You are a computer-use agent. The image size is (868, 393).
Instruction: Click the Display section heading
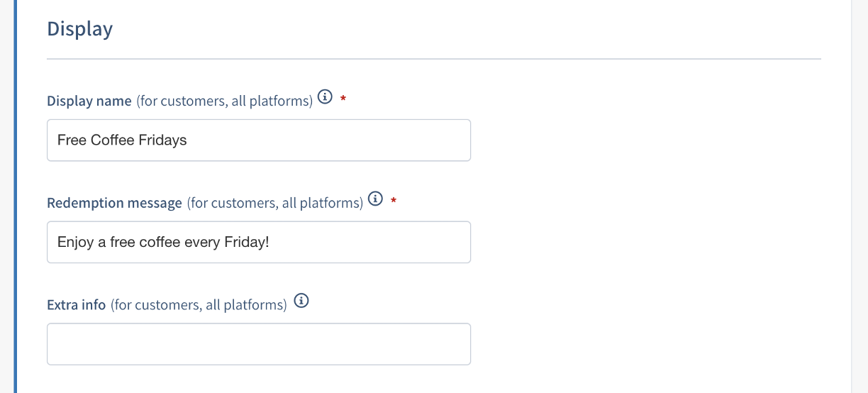click(x=79, y=29)
